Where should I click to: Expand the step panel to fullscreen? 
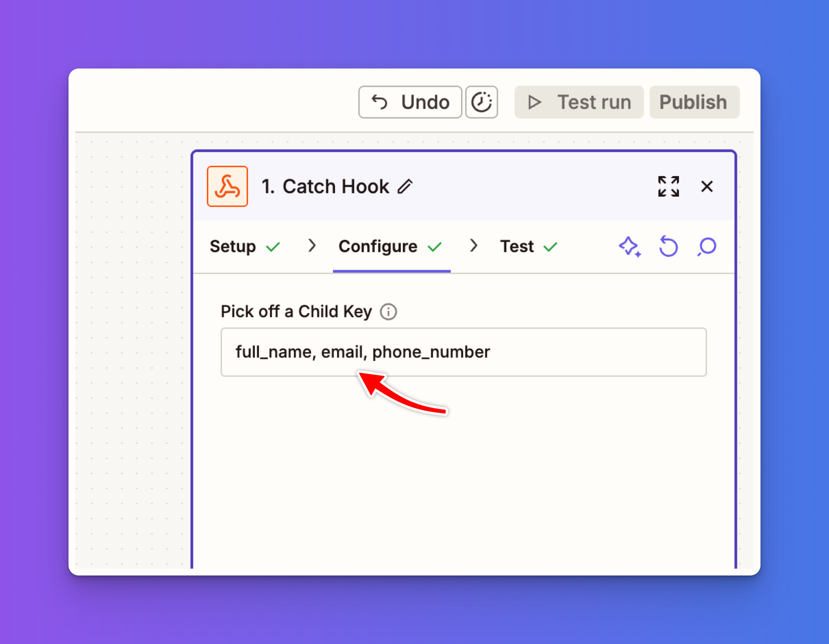click(x=668, y=186)
